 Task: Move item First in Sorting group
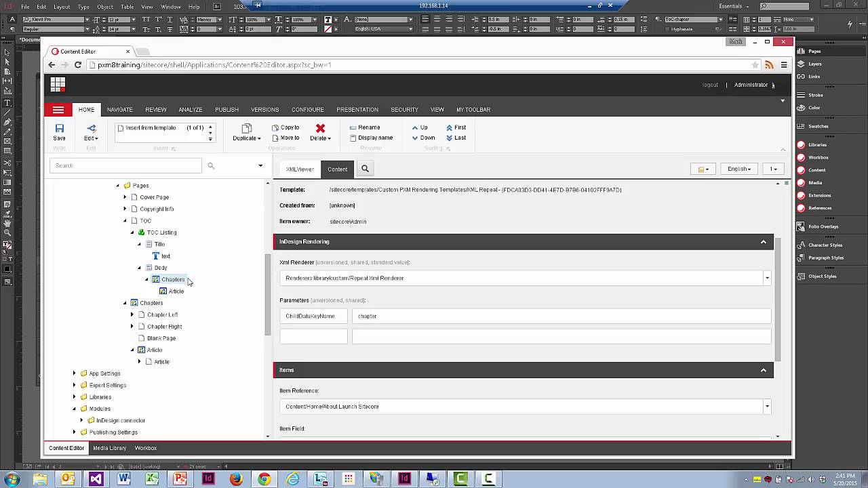coord(456,127)
